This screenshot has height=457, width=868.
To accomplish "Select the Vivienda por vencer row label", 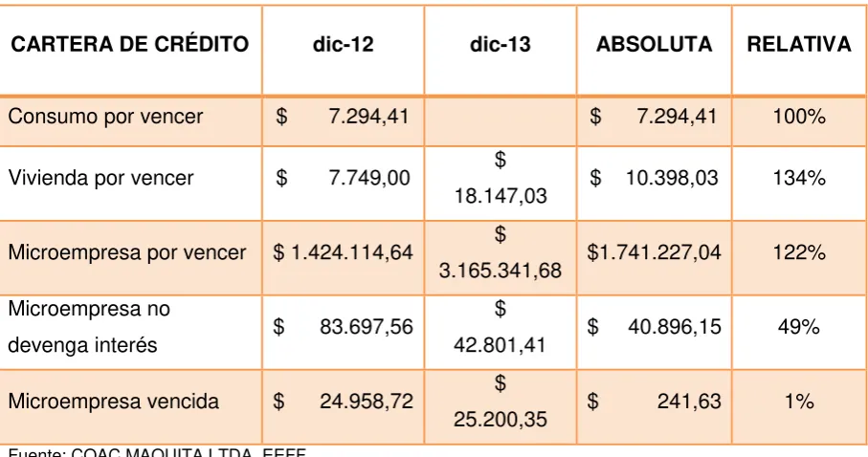I will [100, 178].
